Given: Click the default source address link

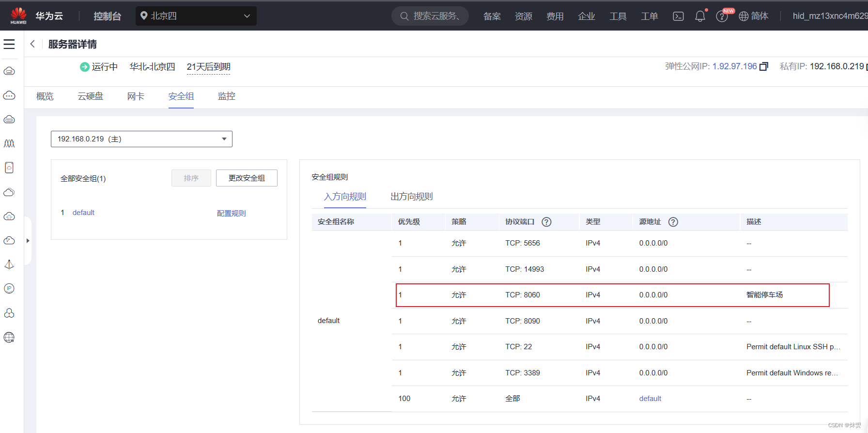Looking at the screenshot, I should 650,399.
